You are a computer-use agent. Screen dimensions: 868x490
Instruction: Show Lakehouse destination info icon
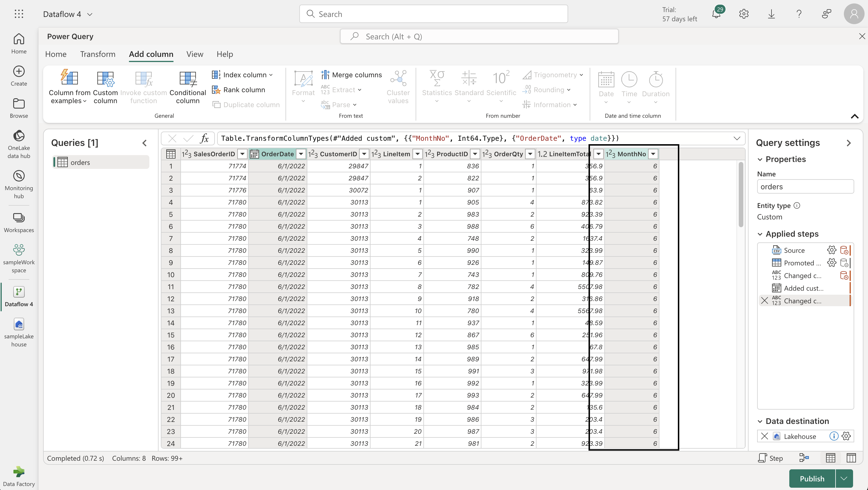(x=834, y=436)
